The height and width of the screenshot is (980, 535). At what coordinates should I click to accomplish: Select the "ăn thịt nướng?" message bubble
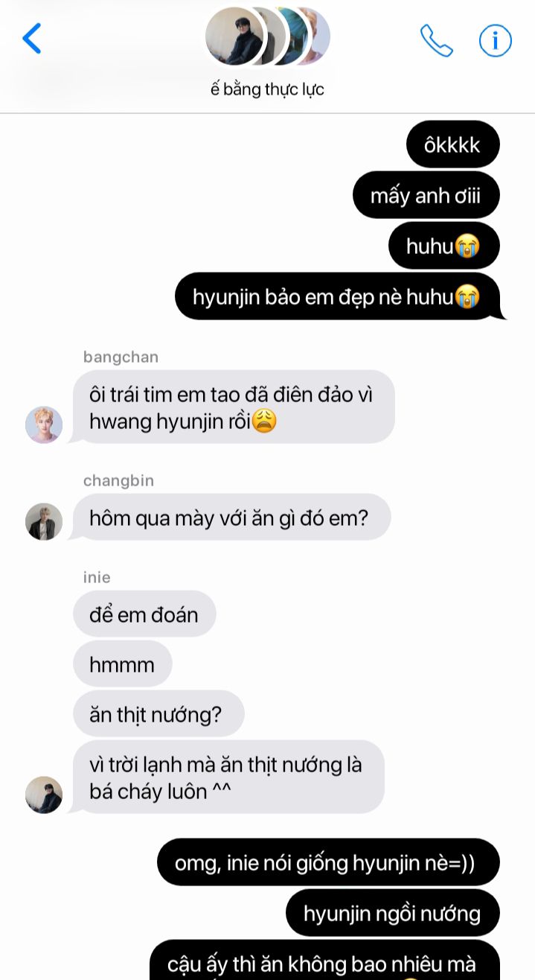pyautogui.click(x=158, y=714)
